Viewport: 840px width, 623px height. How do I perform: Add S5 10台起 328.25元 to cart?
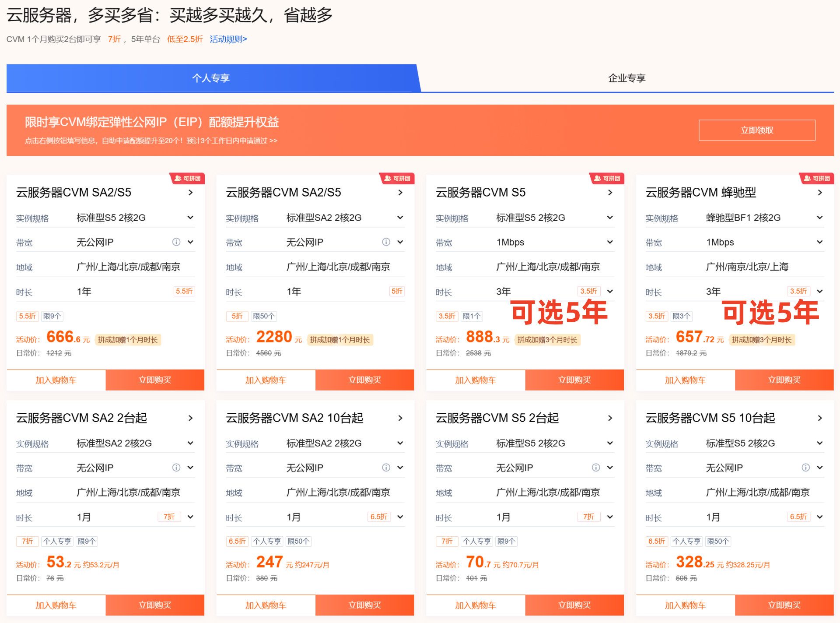tap(685, 605)
